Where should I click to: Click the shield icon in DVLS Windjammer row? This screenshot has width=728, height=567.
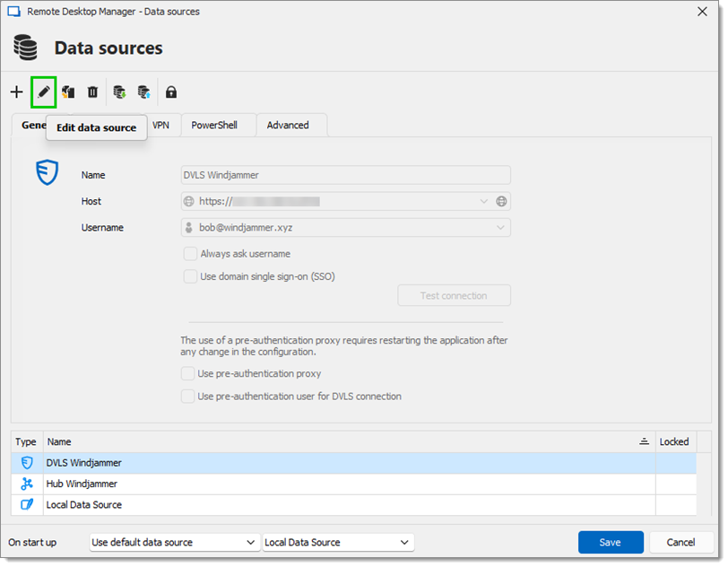(27, 463)
